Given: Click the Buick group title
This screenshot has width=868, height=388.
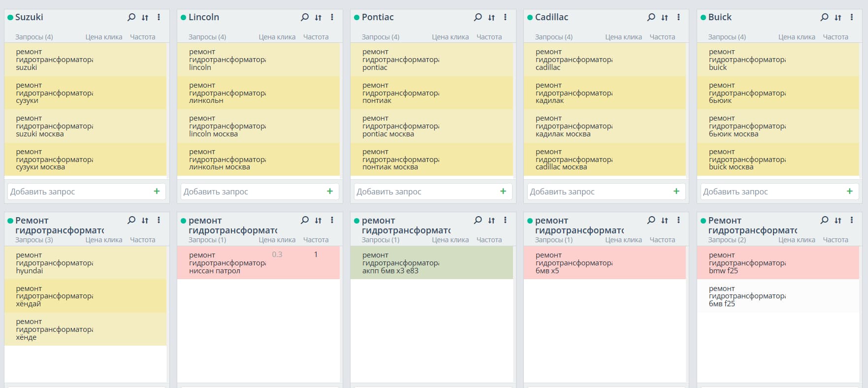Looking at the screenshot, I should point(720,17).
